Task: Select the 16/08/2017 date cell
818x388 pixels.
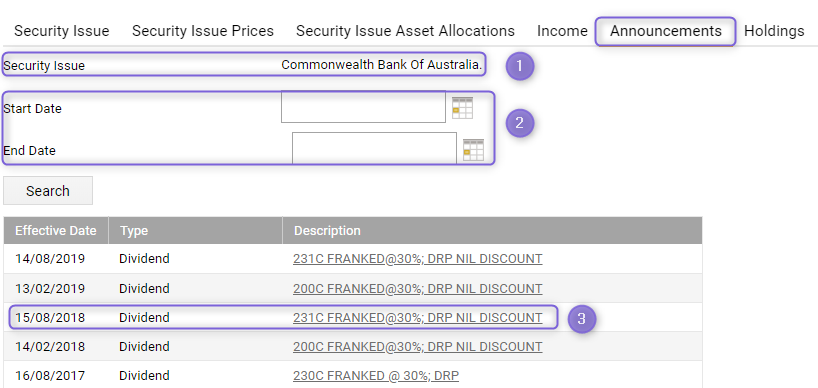Action: (x=50, y=376)
